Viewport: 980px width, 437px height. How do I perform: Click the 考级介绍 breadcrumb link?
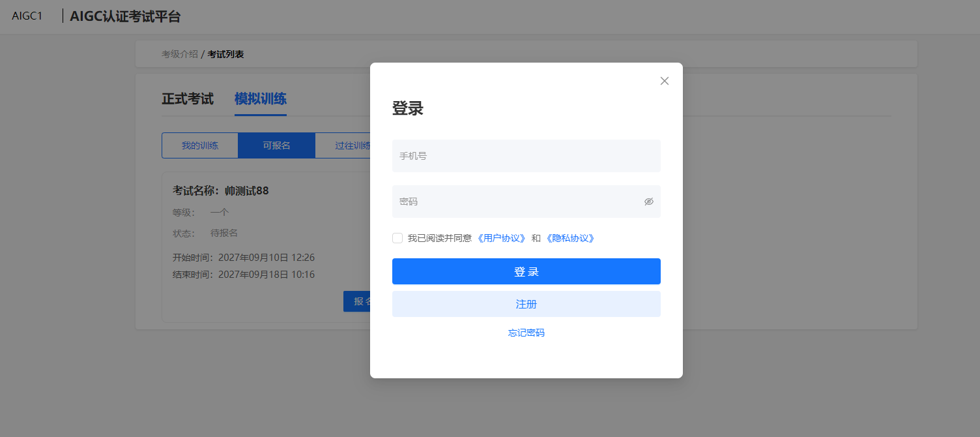click(x=180, y=54)
